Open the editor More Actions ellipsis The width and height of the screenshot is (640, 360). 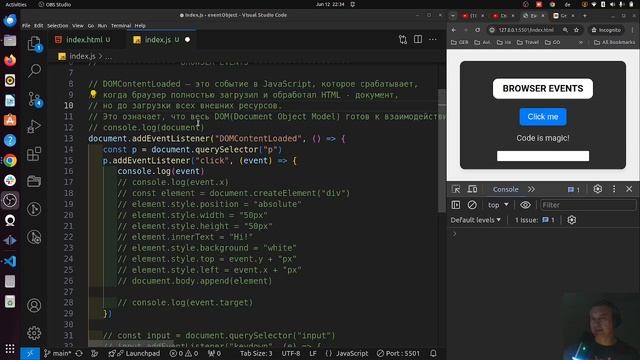[x=433, y=39]
